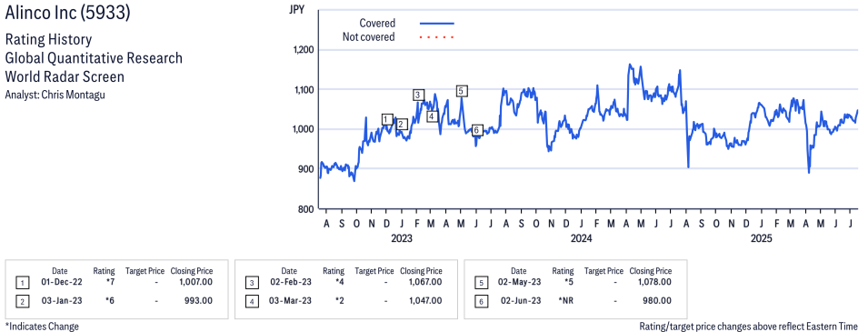Screen dimensions: 868x332
Task: Click the Analyst: Chris Montagu text
Action: tap(55, 95)
